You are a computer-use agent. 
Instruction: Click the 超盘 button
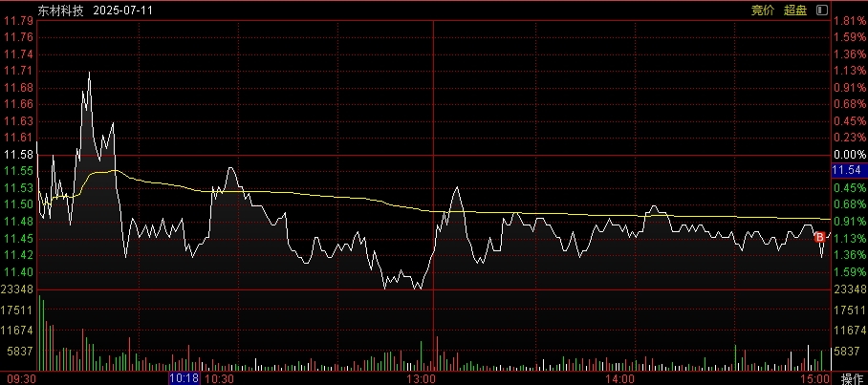pos(795,10)
